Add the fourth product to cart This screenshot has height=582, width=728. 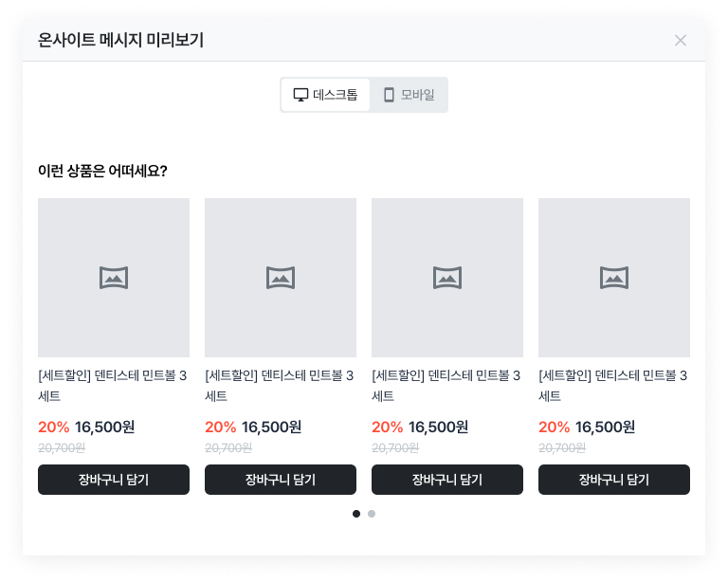coord(614,480)
